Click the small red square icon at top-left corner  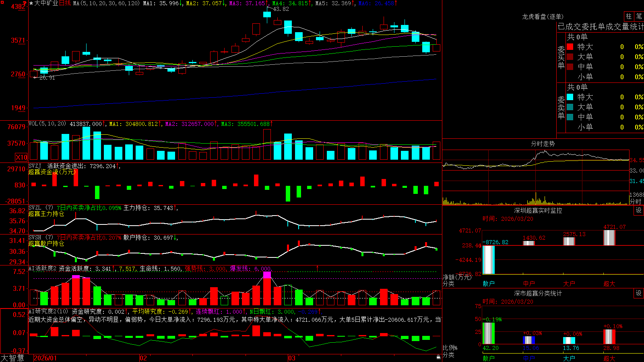point(2,2)
